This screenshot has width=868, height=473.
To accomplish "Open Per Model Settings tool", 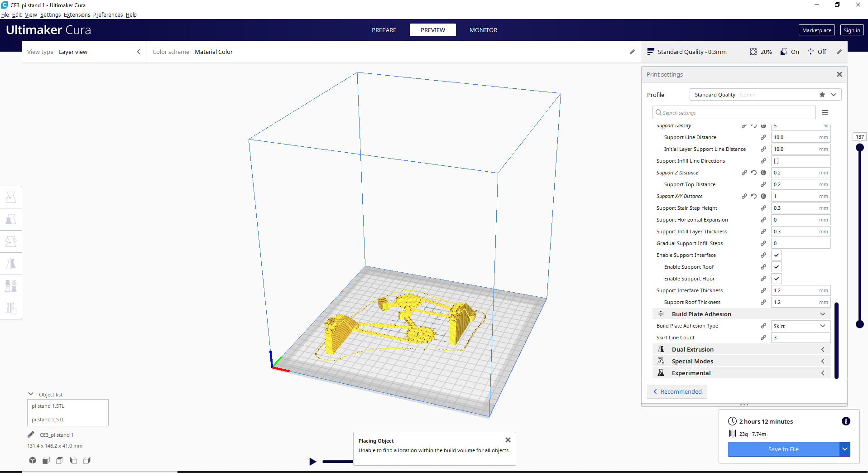I will 11,285.
